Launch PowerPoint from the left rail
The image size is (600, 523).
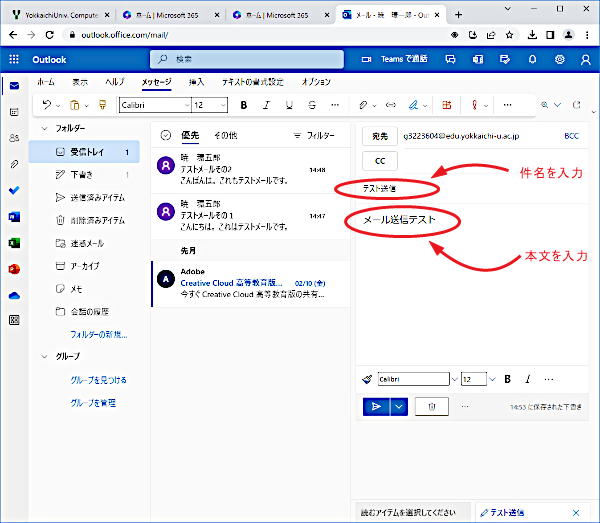pyautogui.click(x=14, y=269)
